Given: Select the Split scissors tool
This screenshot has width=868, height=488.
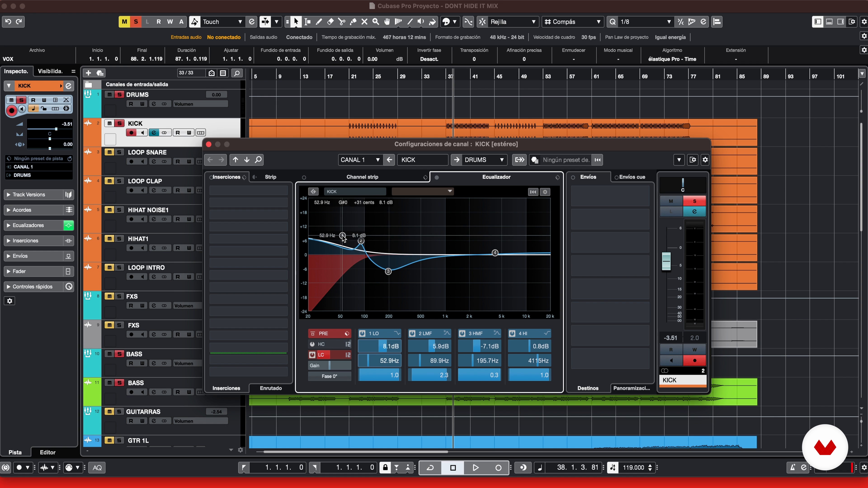Looking at the screenshot, I should click(342, 22).
